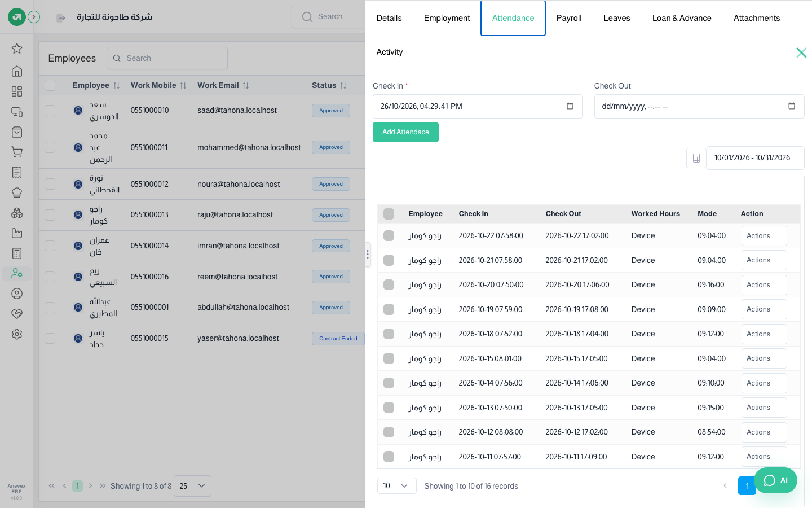Check the box for saad@tahona.localhost employee
The height and width of the screenshot is (508, 812).
[50, 111]
